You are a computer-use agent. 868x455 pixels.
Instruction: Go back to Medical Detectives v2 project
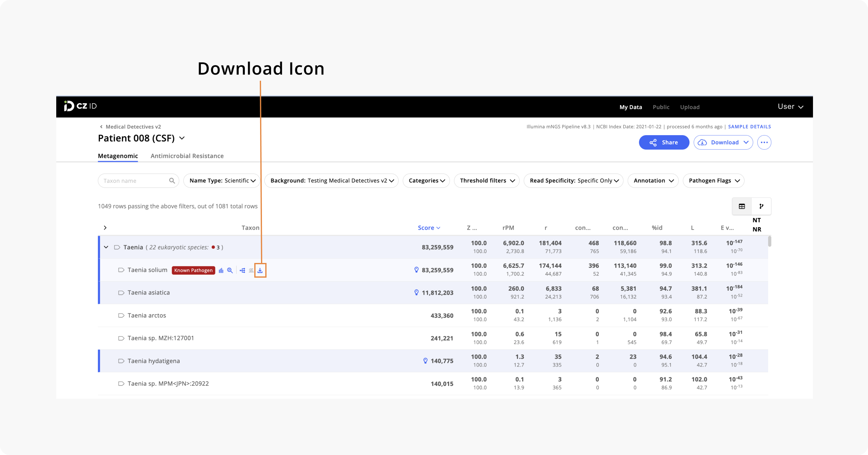130,127
